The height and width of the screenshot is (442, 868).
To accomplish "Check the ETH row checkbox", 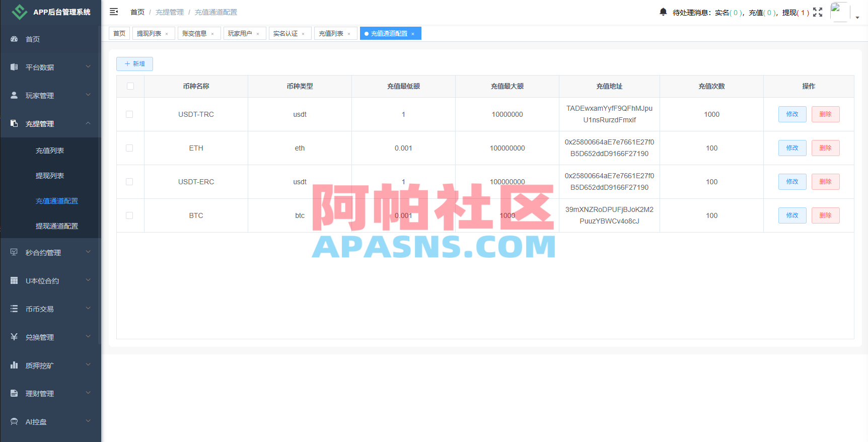I will click(129, 148).
